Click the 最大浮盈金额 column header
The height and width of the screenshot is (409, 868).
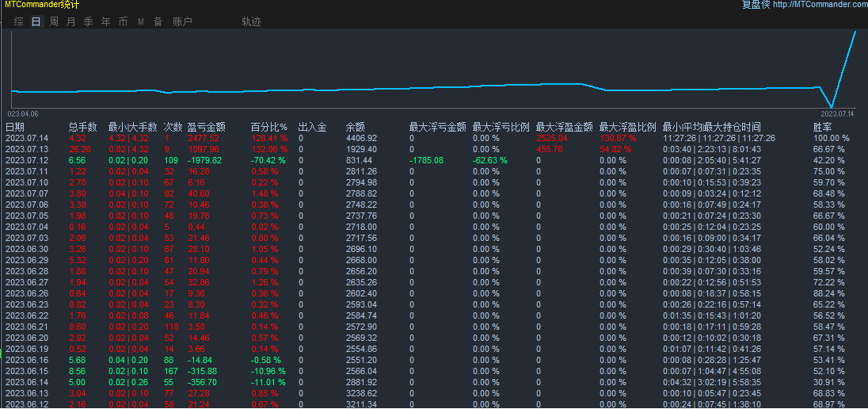(565, 127)
